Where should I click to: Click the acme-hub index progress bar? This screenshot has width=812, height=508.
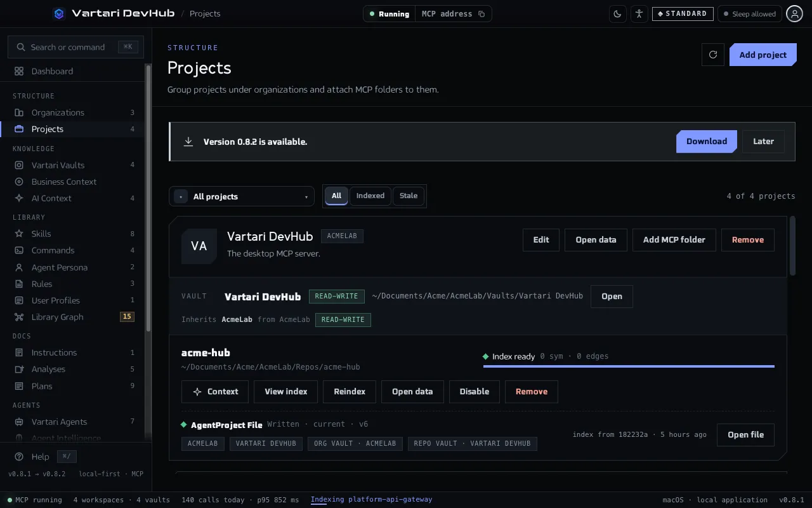(629, 366)
